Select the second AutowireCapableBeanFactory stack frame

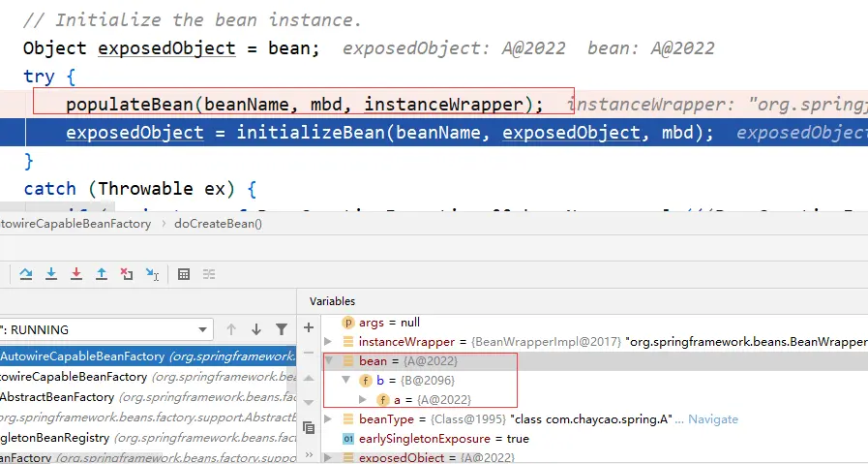[x=148, y=377]
